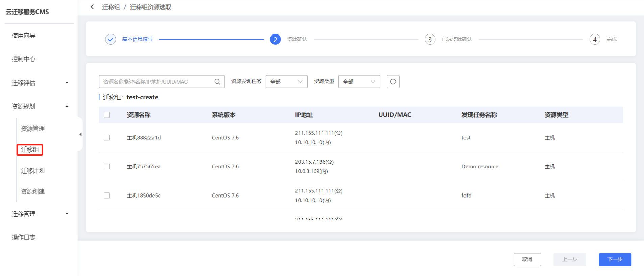Click the resource name 主机1850de5c
644x276 pixels.
coord(144,195)
